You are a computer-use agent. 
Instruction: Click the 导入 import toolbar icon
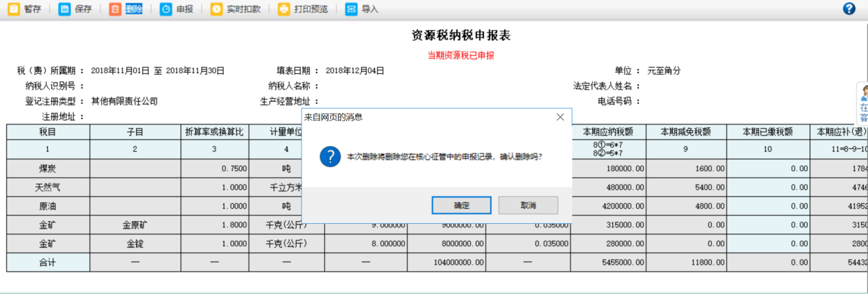tap(351, 10)
